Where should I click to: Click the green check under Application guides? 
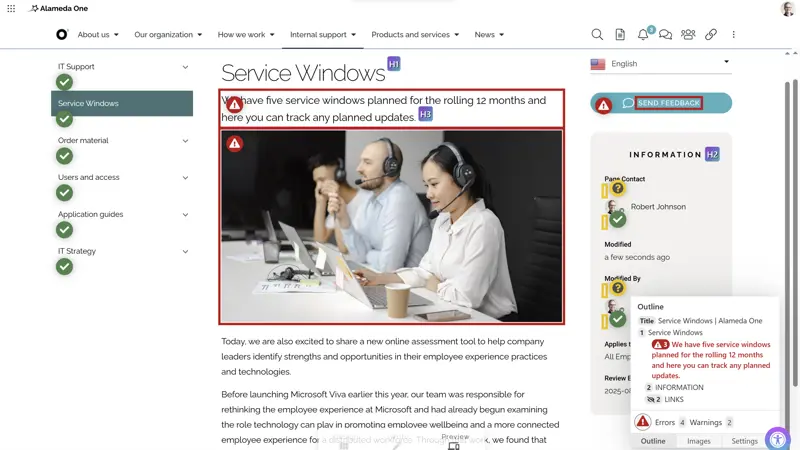click(x=64, y=230)
